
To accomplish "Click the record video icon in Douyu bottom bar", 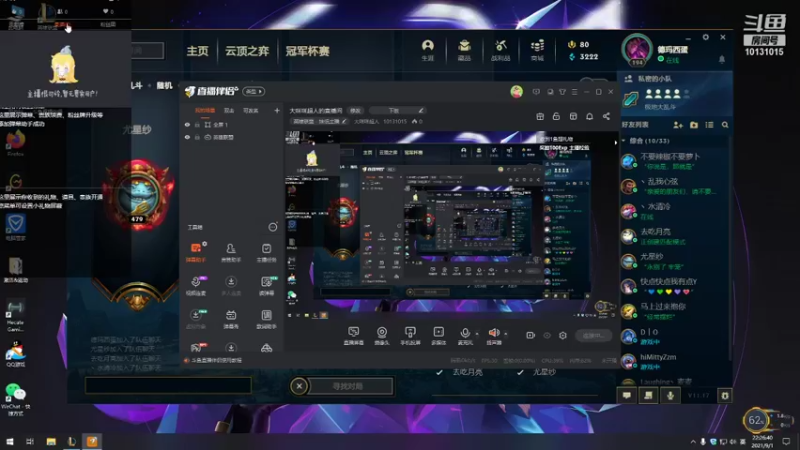I will [531, 335].
